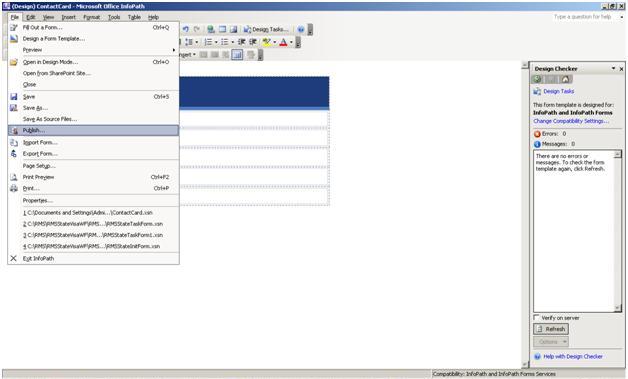This screenshot has height=379, width=628.
Task: Open the highlight color dropdown arrow
Action: [x=274, y=42]
